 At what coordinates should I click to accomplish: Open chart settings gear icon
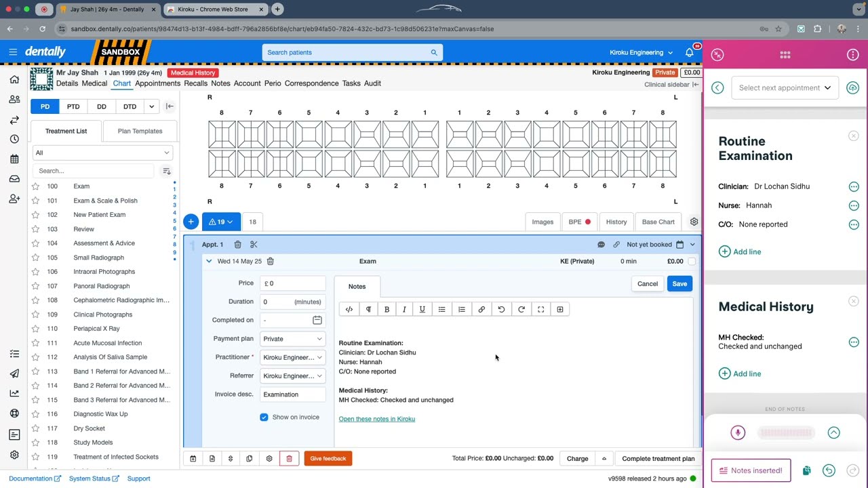point(694,222)
